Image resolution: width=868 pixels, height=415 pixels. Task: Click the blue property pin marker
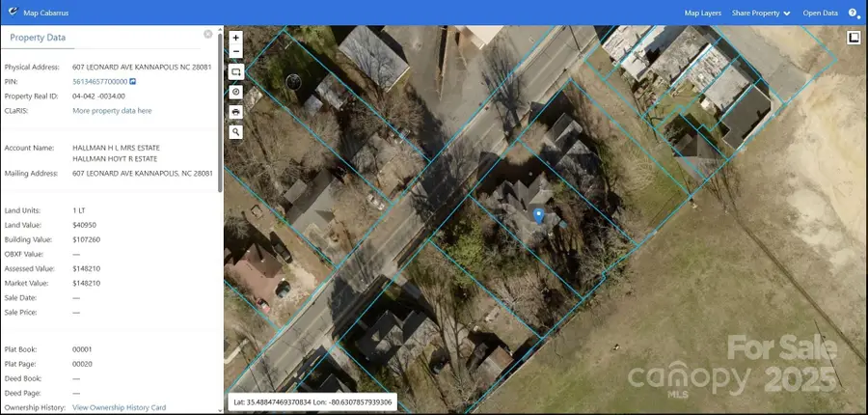pyautogui.click(x=537, y=215)
